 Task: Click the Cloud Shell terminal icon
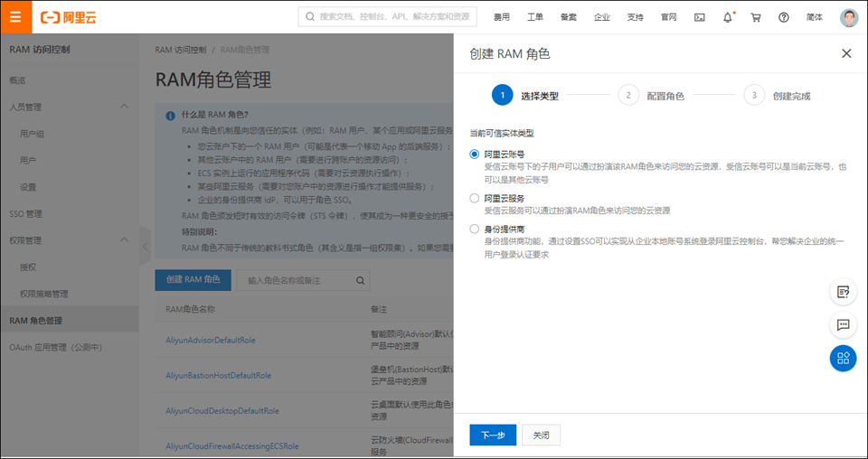point(699,17)
